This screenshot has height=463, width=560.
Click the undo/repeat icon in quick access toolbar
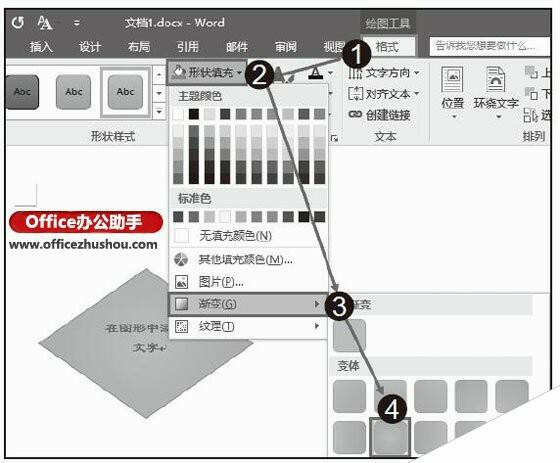pos(18,23)
